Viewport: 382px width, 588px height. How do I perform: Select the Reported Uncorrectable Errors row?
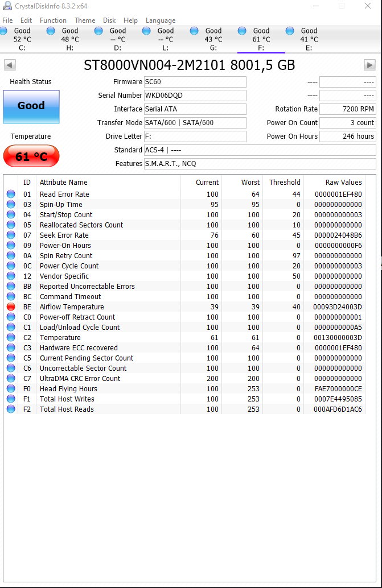(186, 286)
